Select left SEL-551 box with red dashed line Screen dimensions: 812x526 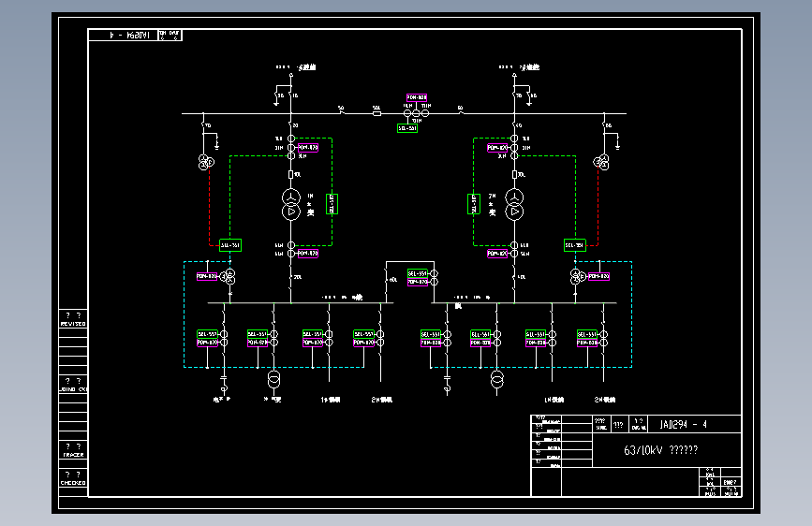click(x=230, y=245)
